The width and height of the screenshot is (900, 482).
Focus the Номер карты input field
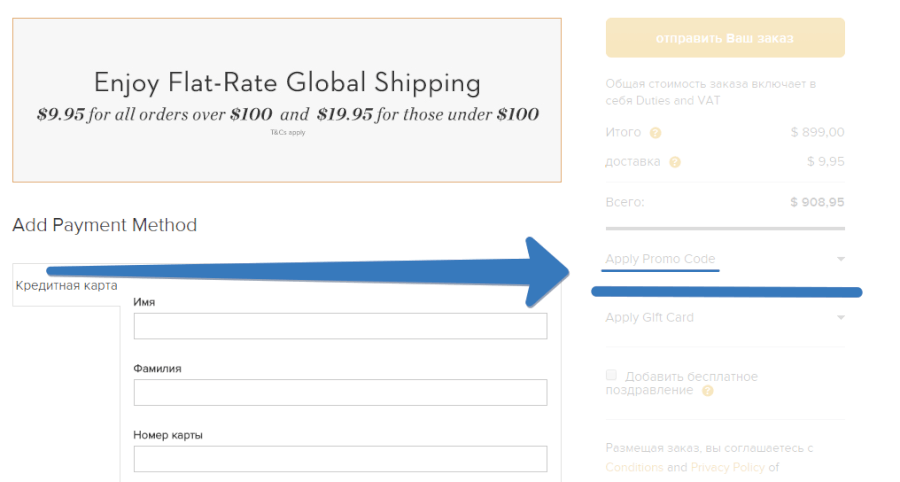[340, 459]
